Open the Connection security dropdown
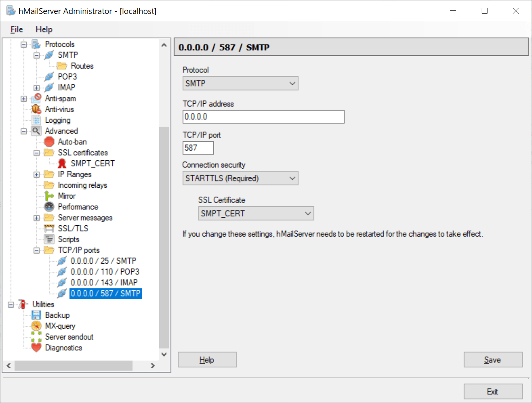The height and width of the screenshot is (403, 532). [x=240, y=178]
